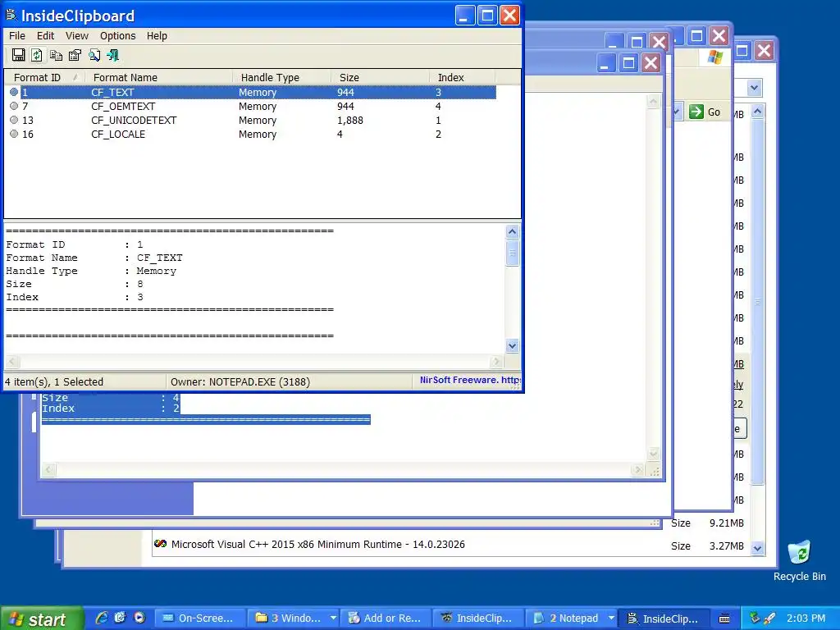Select the CF_UNICODETEXT row

click(252, 120)
